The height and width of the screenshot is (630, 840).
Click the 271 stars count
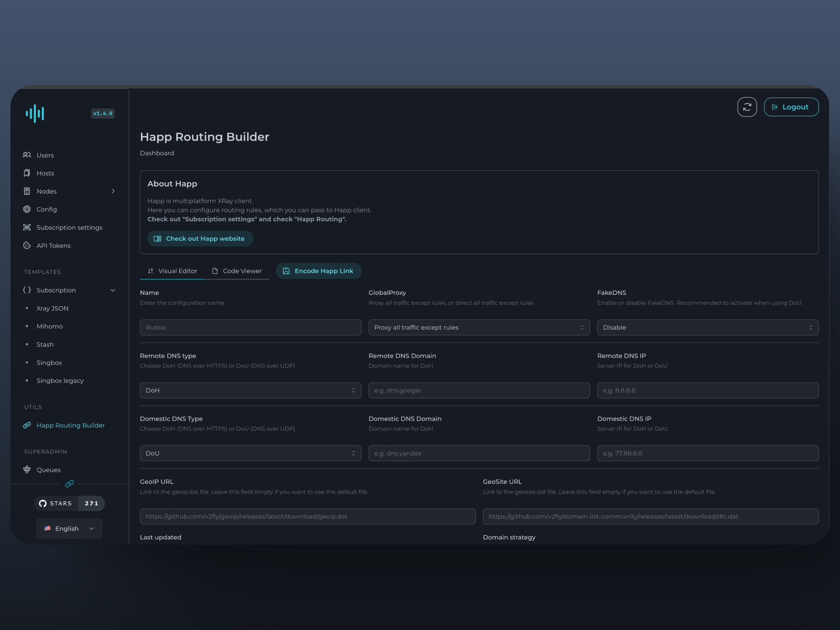91,504
